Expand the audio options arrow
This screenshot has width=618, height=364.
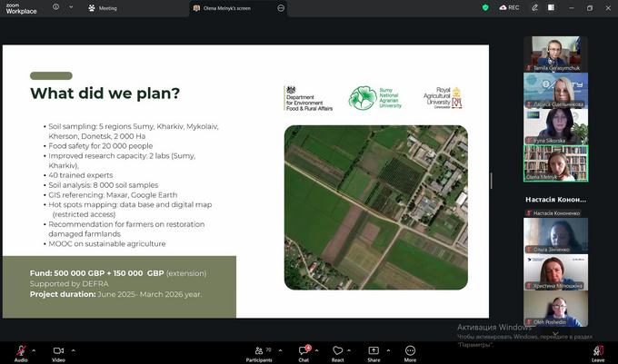point(35,349)
